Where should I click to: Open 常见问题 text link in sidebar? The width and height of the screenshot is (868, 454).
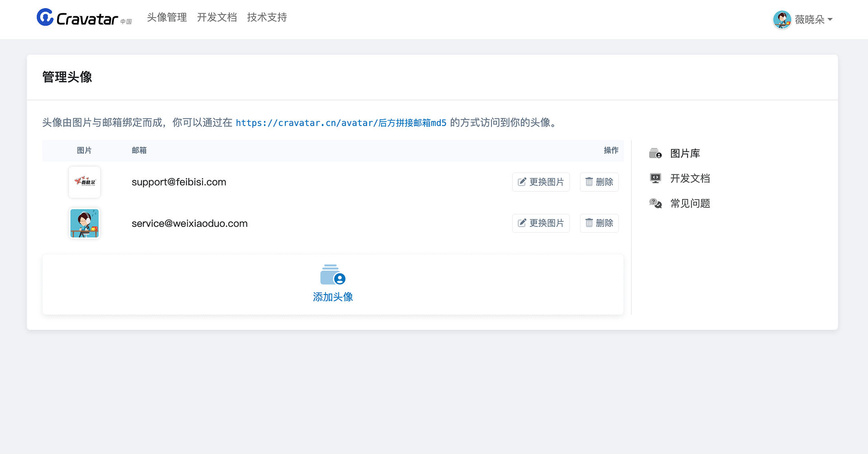click(690, 204)
